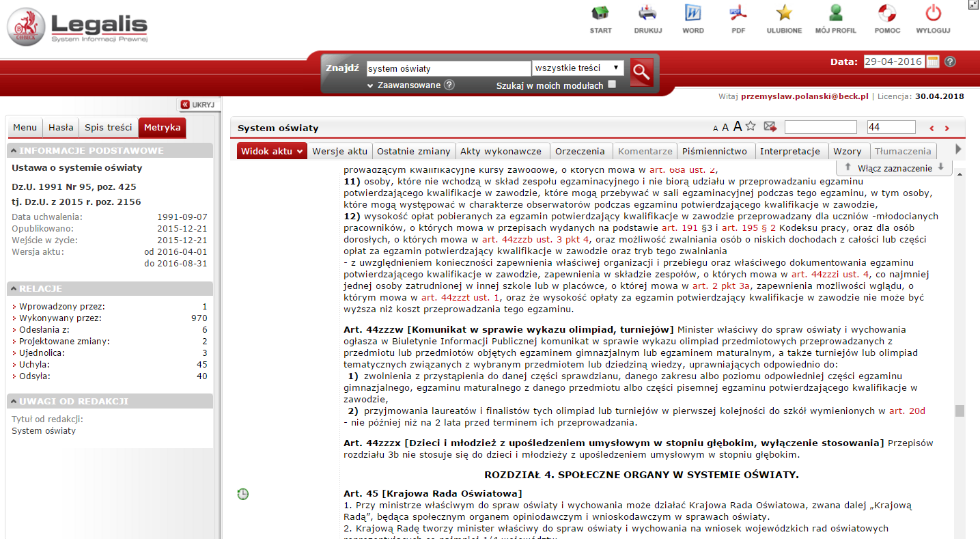The width and height of the screenshot is (980, 539).
Task: Go to previous article red arrow
Action: pos(932,128)
